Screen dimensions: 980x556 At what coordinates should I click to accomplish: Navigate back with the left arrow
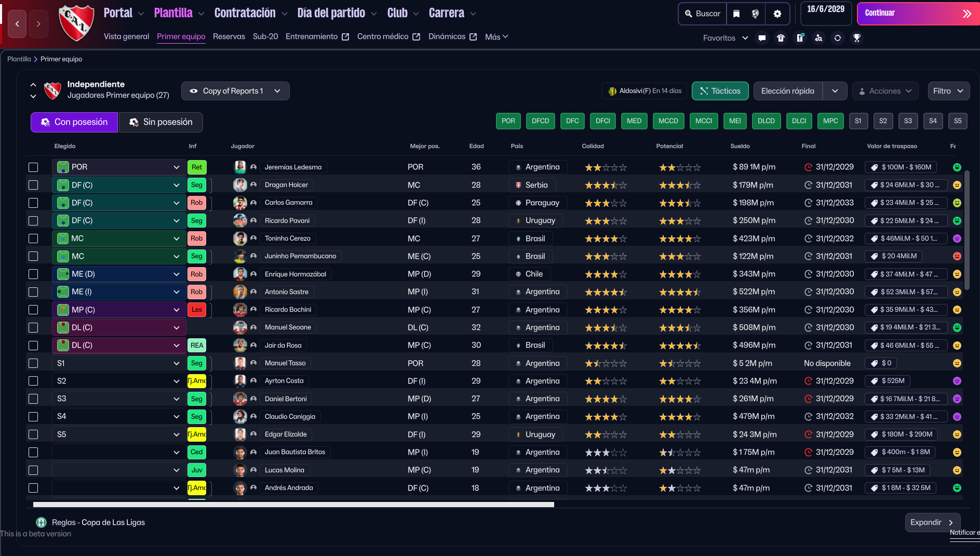coord(17,24)
